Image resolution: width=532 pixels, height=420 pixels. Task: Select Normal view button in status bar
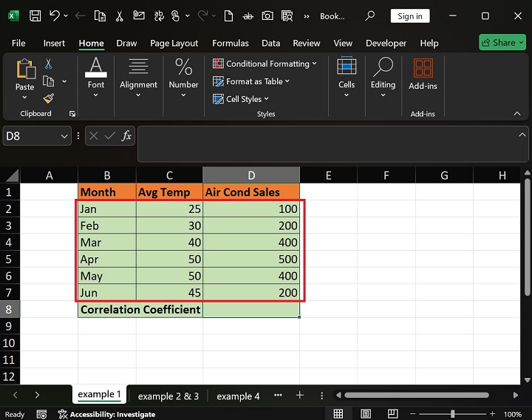[338, 414]
